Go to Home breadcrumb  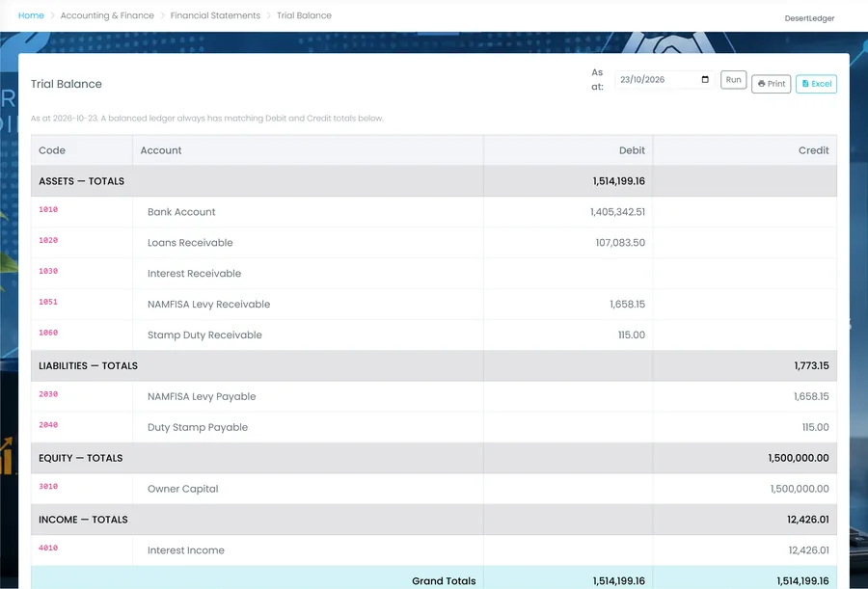pyautogui.click(x=31, y=15)
